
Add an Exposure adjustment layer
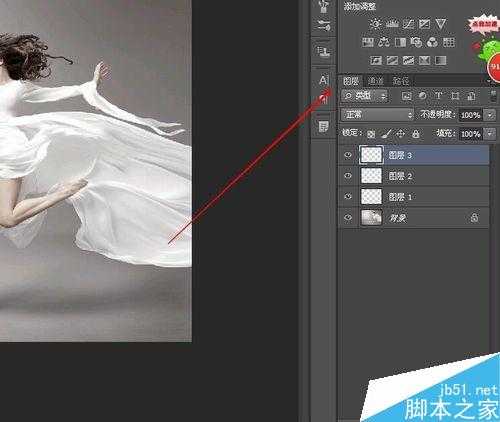424,24
